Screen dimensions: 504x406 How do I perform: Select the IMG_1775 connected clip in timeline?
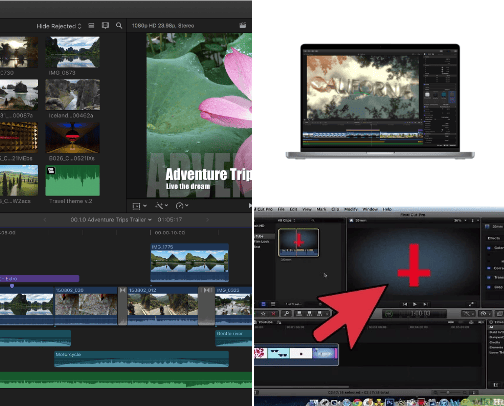coord(190,262)
